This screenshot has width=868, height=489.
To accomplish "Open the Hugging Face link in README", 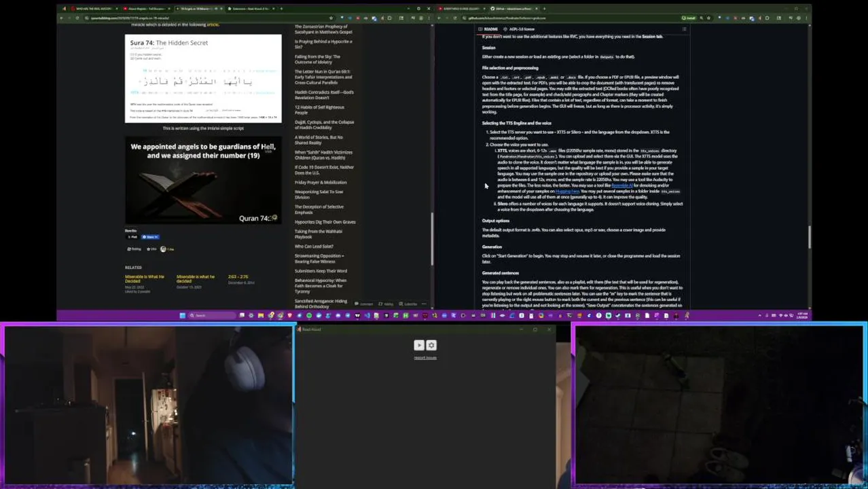I will pyautogui.click(x=567, y=192).
